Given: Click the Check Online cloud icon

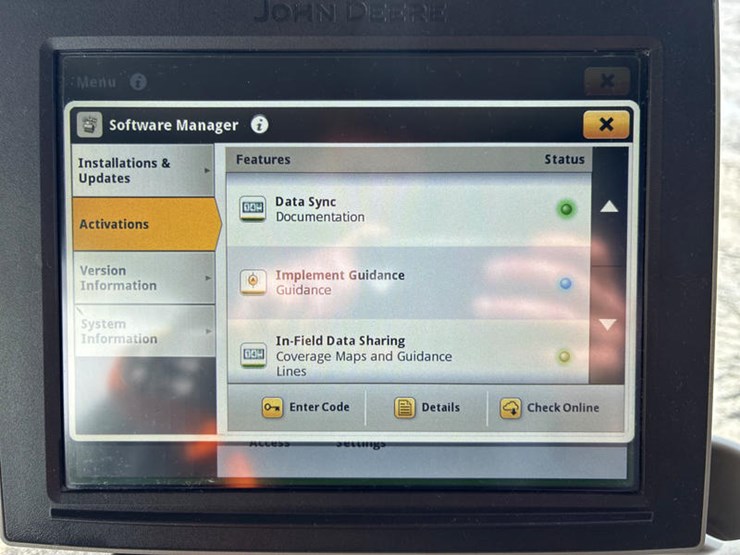Looking at the screenshot, I should click(510, 408).
